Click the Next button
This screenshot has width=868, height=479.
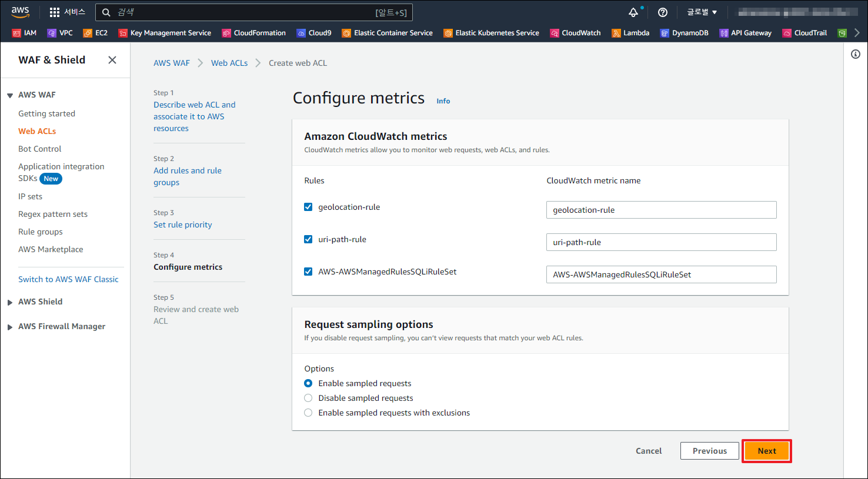(x=767, y=451)
